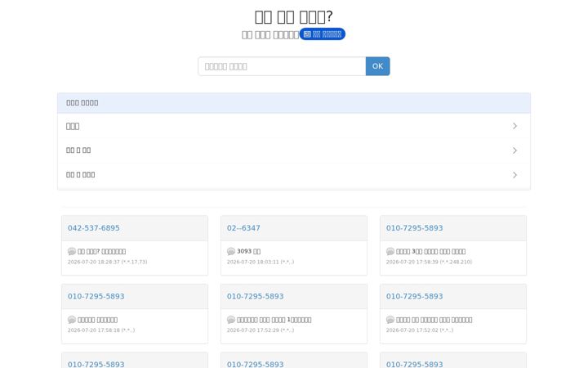Image resolution: width=588 pixels, height=368 pixels.
Task: Click the icon inside the blue pill badge
Action: pyautogui.click(x=307, y=34)
